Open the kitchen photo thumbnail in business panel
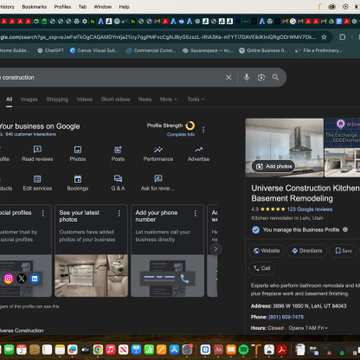The width and height of the screenshot is (360, 360). pyautogui.click(x=285, y=148)
